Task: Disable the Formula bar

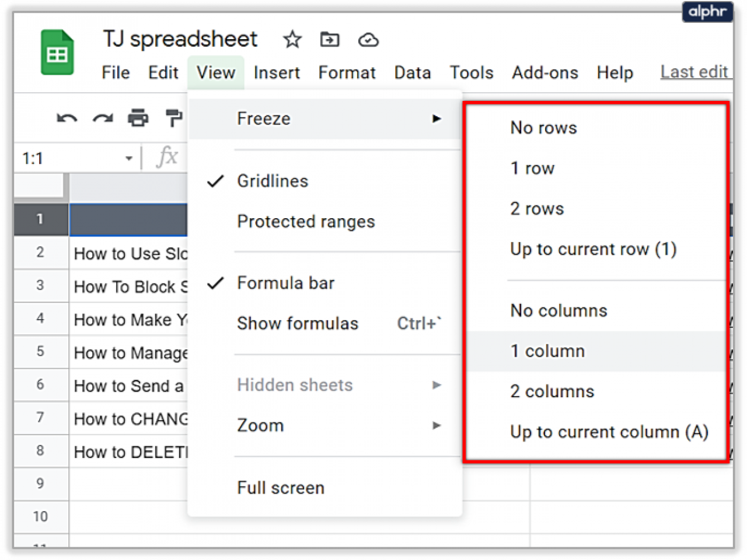Action: (x=285, y=283)
